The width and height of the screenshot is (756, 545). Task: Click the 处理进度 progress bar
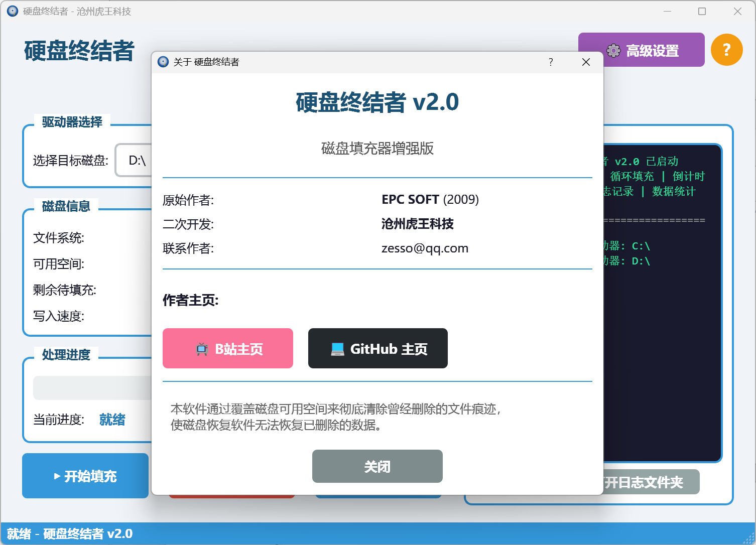[90, 387]
